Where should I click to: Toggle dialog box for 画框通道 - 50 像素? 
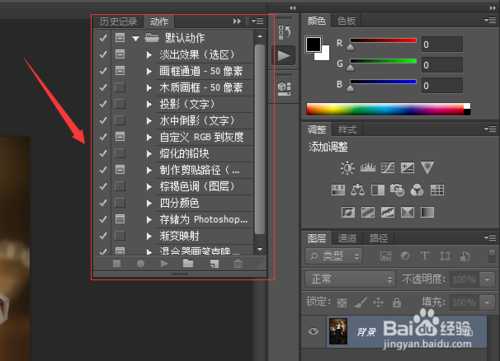(120, 71)
